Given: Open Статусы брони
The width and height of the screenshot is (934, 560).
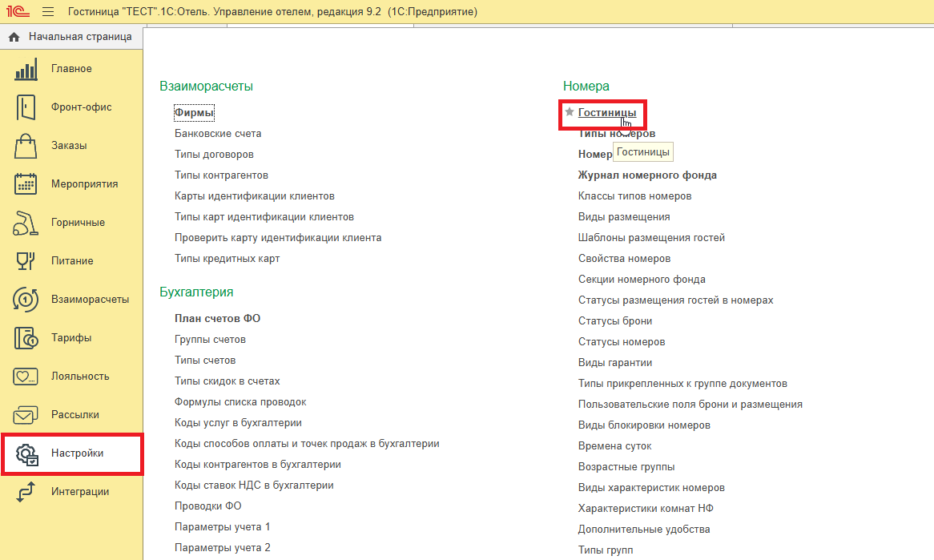Looking at the screenshot, I should pos(614,321).
